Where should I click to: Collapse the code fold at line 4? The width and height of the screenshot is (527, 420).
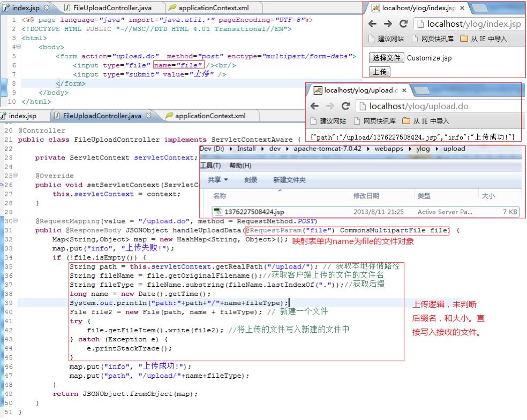(x=18, y=47)
